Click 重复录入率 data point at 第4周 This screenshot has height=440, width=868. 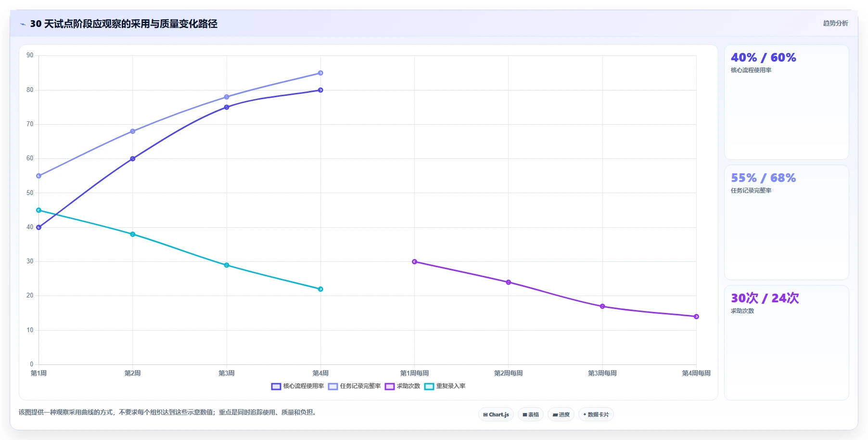pyautogui.click(x=320, y=289)
